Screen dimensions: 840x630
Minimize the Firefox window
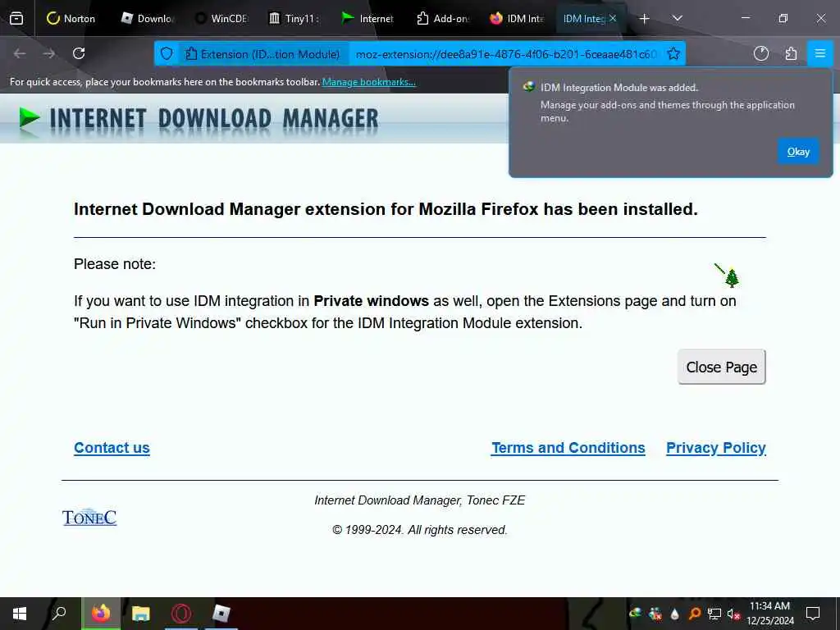click(745, 19)
